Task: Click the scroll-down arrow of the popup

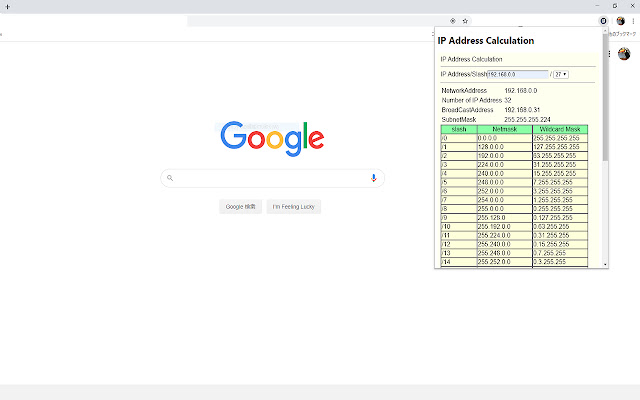Action: 605,264
